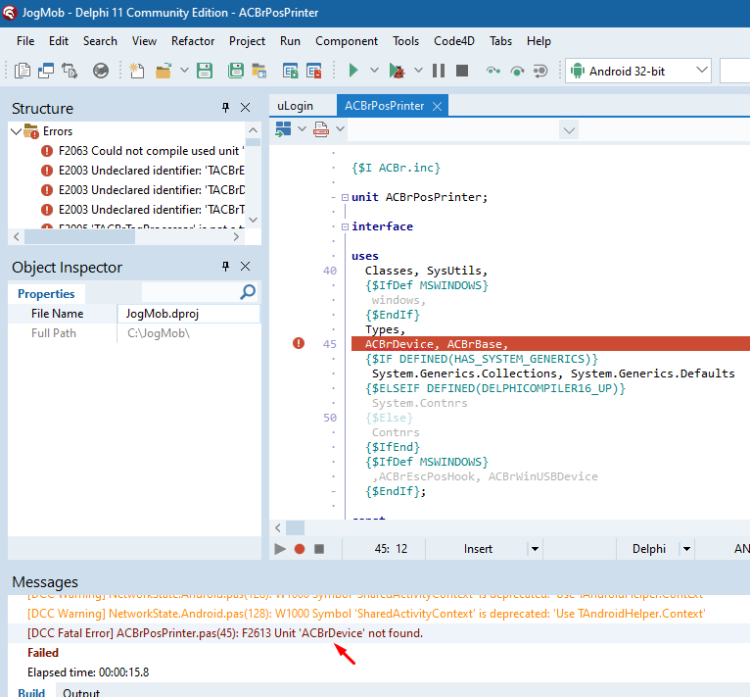
Task: Switch to the uLogin editor tab
Action: click(295, 106)
